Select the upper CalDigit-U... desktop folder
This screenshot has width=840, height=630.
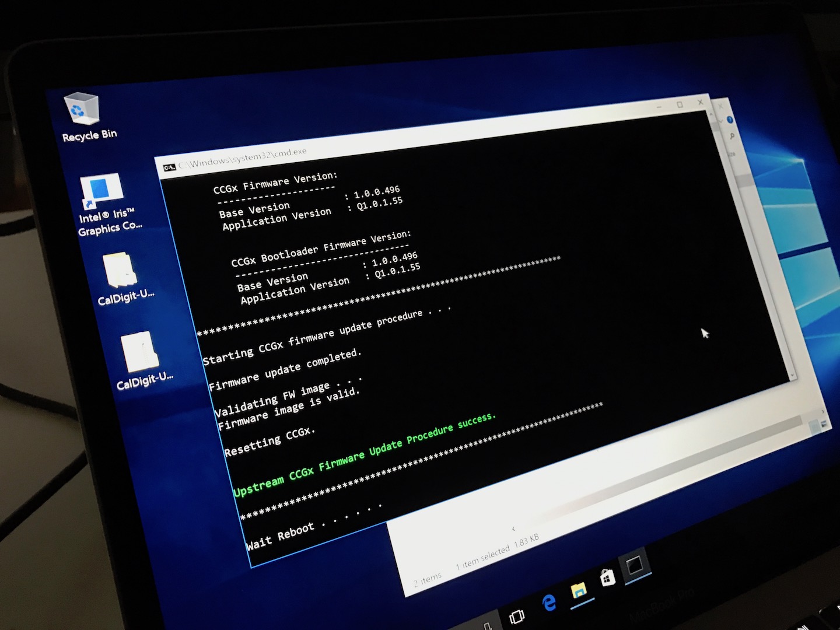coord(120,271)
